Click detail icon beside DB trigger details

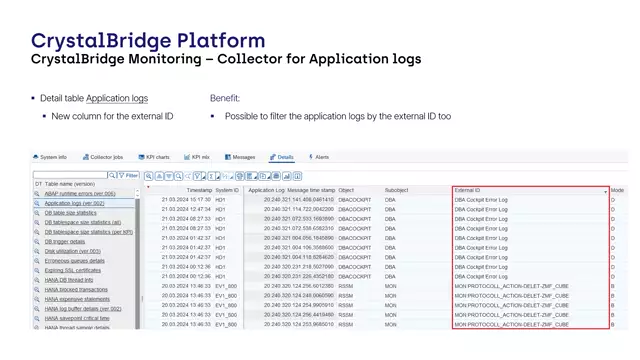(x=37, y=242)
